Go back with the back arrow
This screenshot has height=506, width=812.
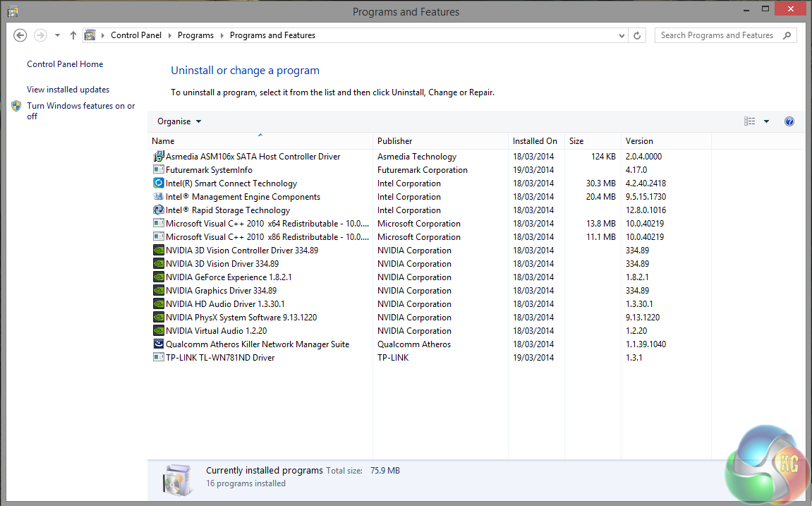tap(20, 35)
